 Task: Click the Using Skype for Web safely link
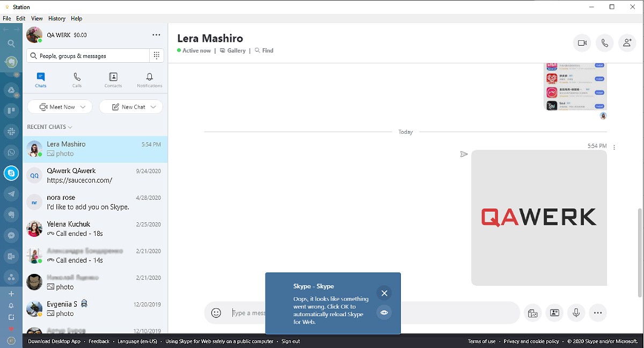click(x=219, y=342)
